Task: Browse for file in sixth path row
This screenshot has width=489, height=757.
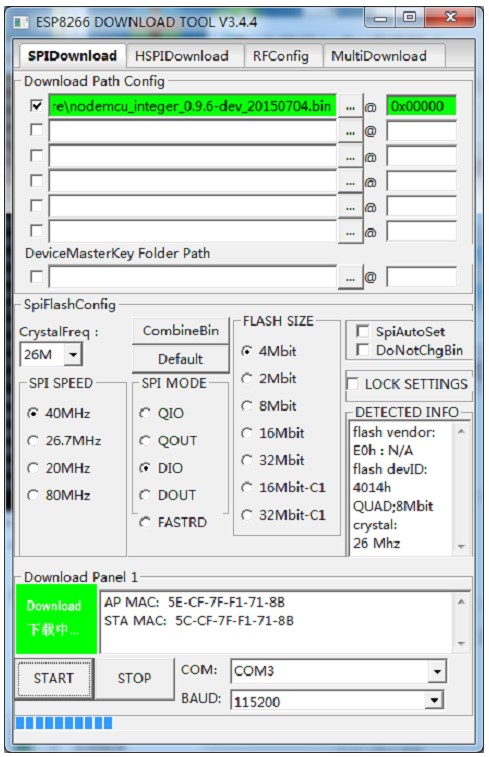Action: coord(350,231)
